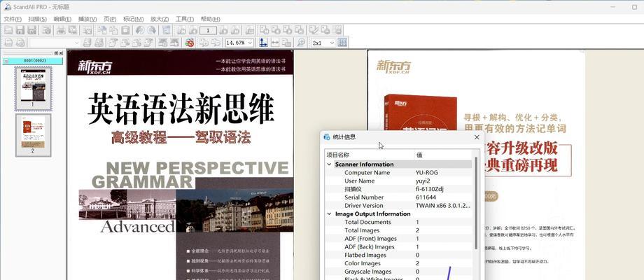The height and width of the screenshot is (280, 644).
Task: Open the 标记(M) menu
Action: point(134,19)
